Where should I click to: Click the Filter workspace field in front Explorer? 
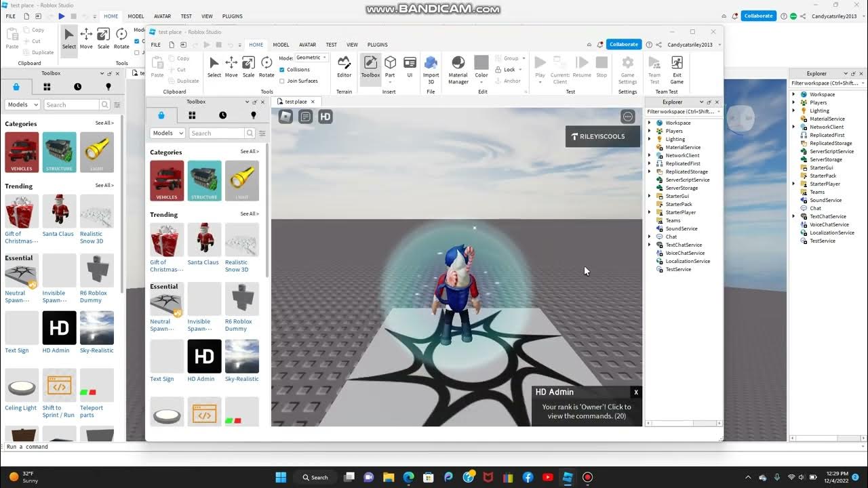pos(683,111)
